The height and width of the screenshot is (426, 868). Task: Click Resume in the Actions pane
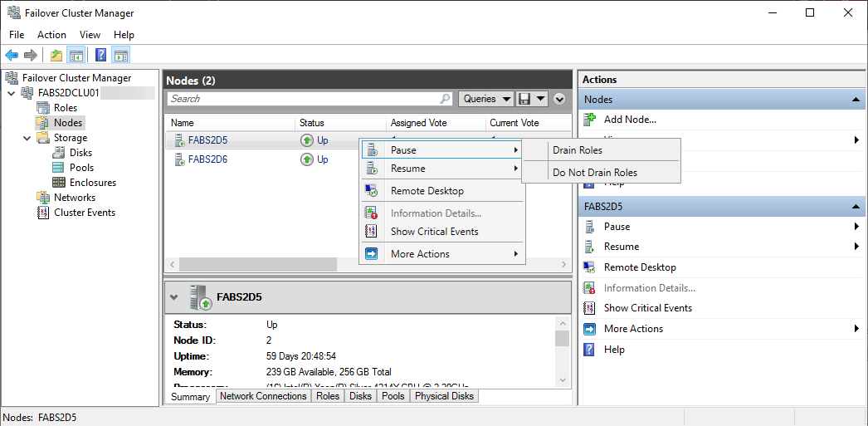[621, 247]
